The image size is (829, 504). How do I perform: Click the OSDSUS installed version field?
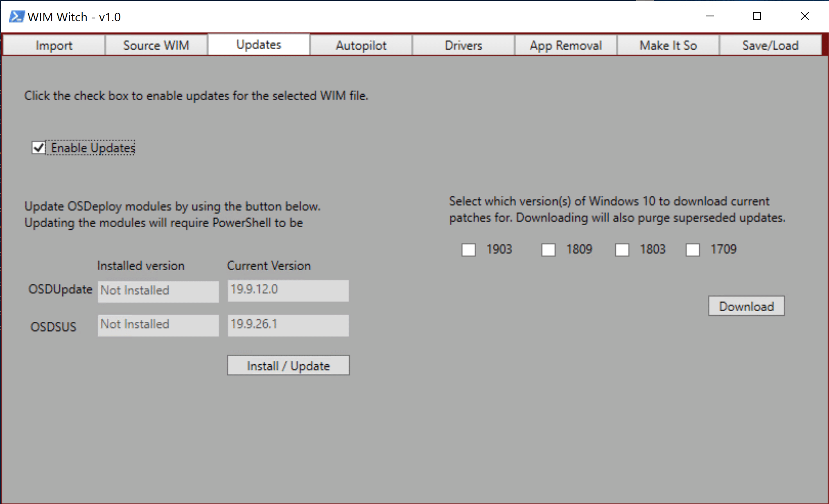(158, 325)
